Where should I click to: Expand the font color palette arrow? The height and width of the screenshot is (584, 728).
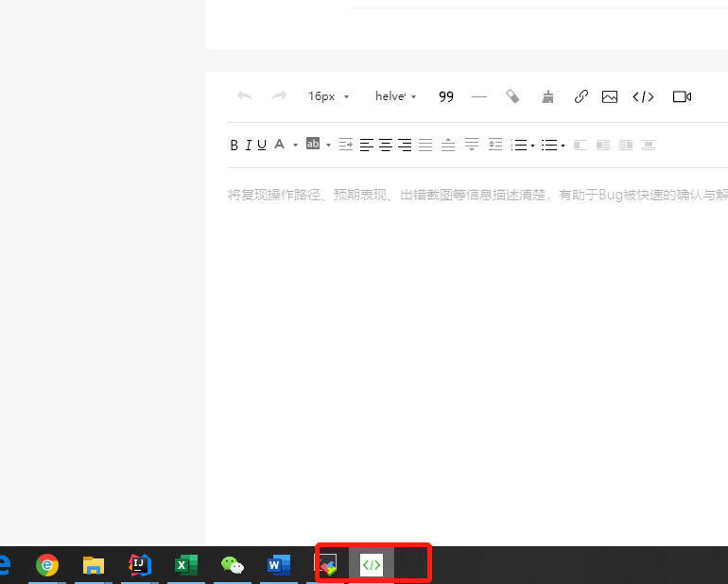(295, 146)
